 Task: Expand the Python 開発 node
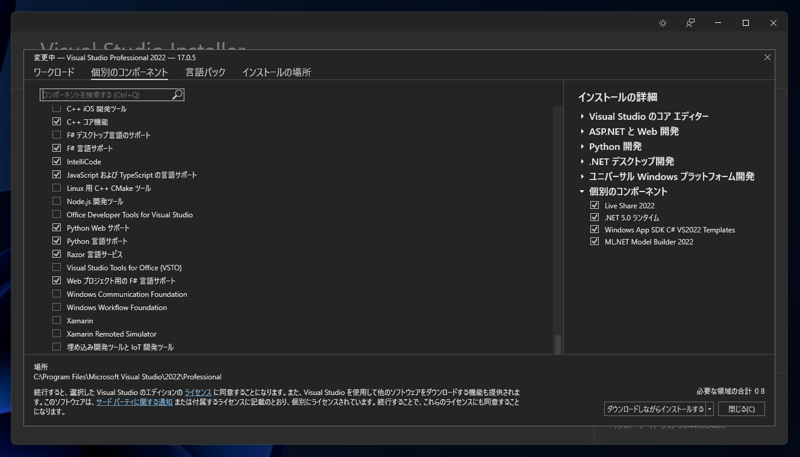tap(582, 146)
